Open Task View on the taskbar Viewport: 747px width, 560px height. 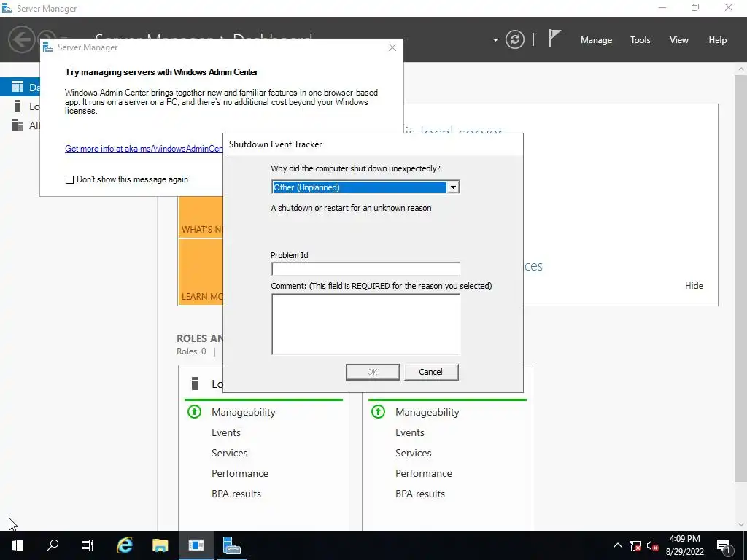[88, 545]
